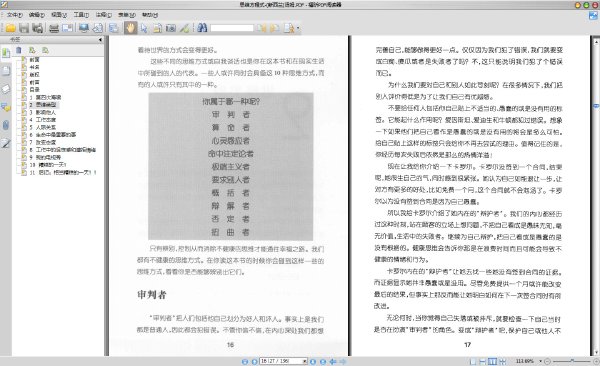Select the arrow Select tool

144,28
